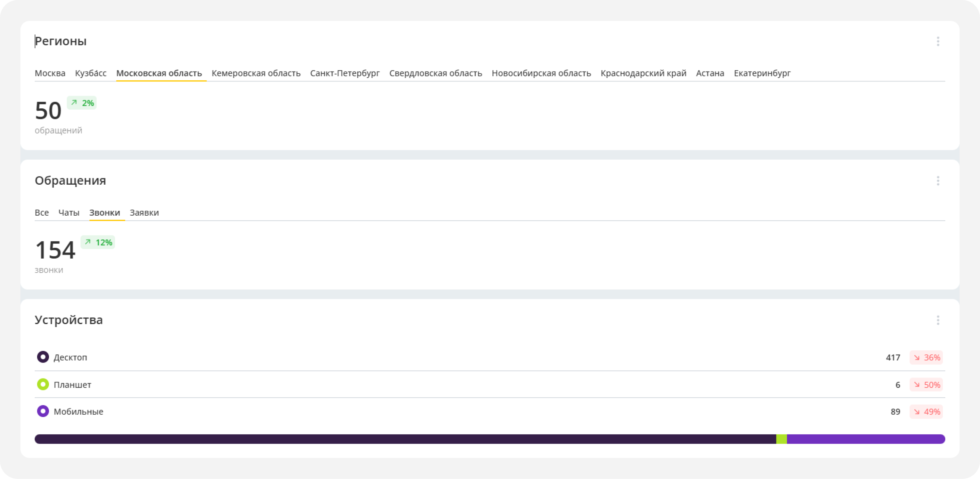Open the Санкт-Петербург region tab
This screenshot has width=980, height=479.
345,73
